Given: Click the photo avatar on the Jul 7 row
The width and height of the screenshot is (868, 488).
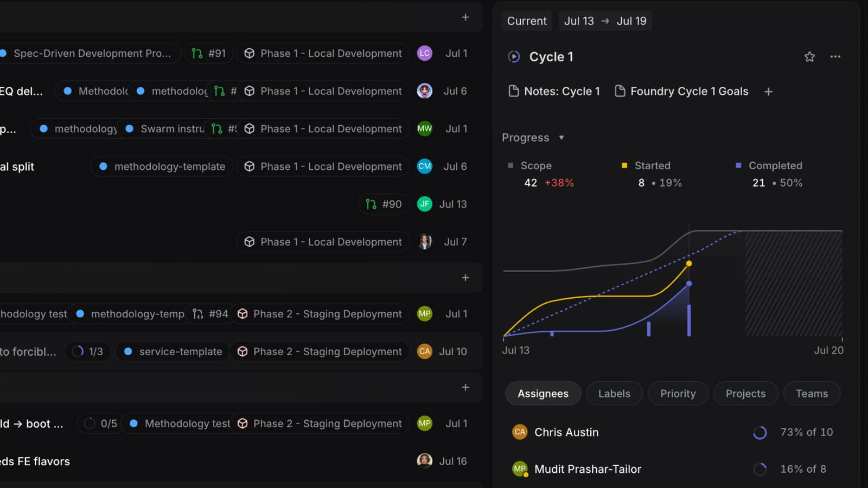Looking at the screenshot, I should click(x=425, y=242).
